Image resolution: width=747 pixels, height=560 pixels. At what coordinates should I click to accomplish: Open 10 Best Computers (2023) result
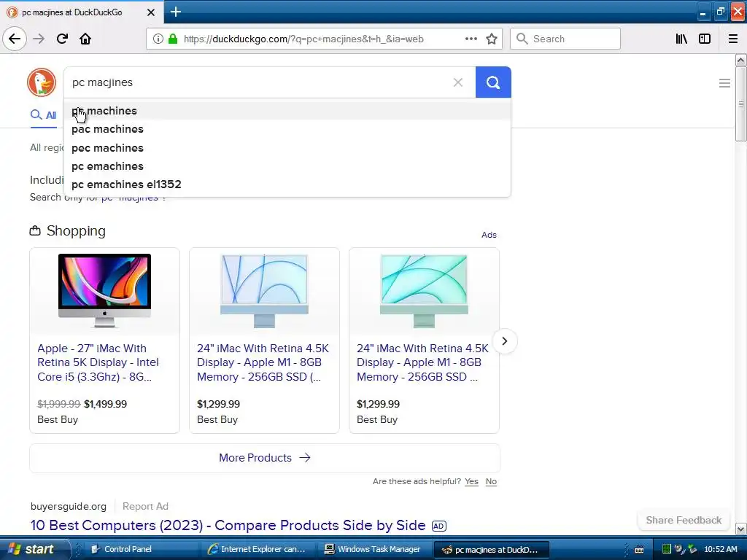[x=228, y=525]
